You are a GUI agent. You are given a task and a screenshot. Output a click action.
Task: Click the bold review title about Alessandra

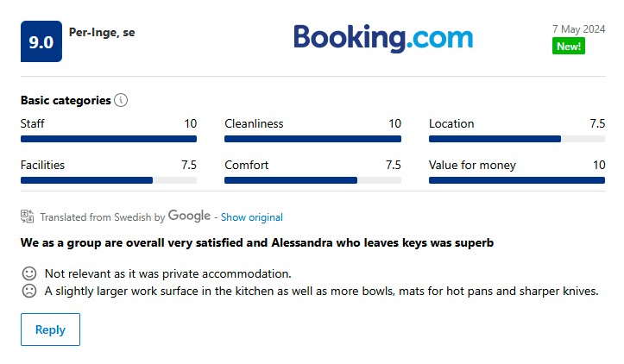257,242
